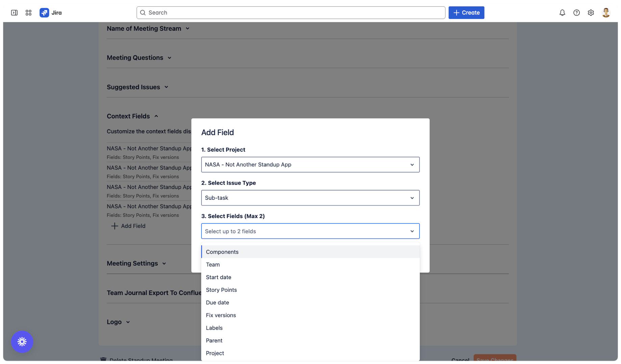Open the Select Project dropdown
The width and height of the screenshot is (621, 364).
coord(310,164)
